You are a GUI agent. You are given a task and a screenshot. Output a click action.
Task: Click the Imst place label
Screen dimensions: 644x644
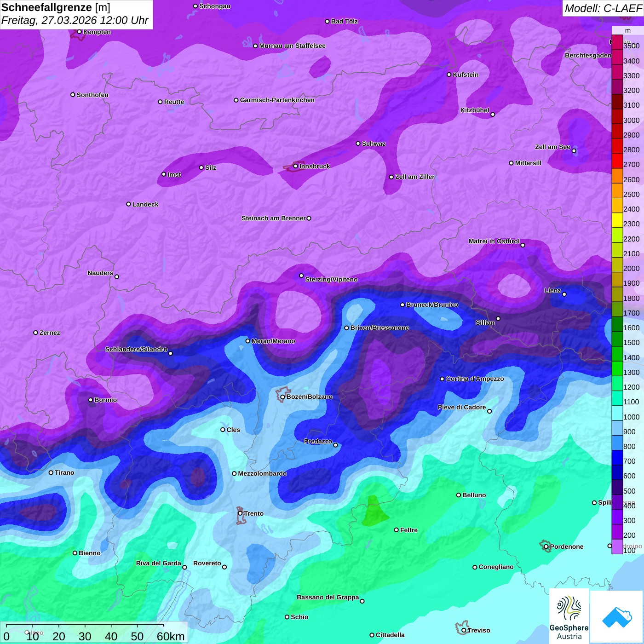(x=174, y=174)
